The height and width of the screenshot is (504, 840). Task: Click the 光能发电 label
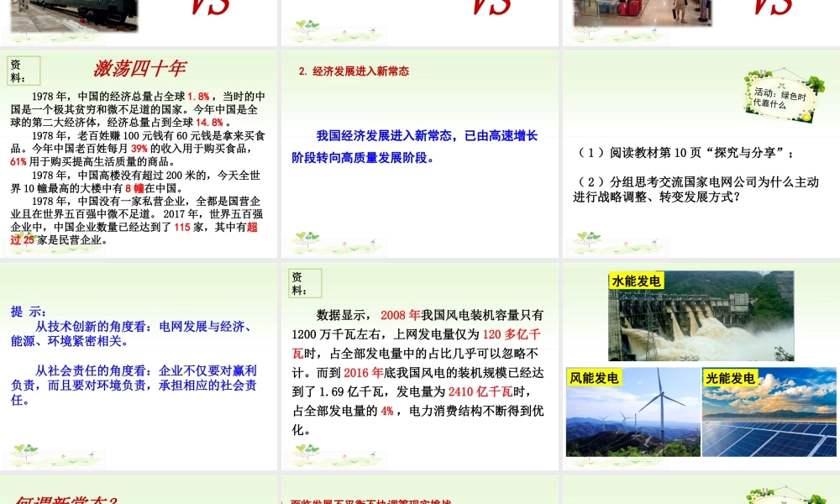pyautogui.click(x=730, y=378)
